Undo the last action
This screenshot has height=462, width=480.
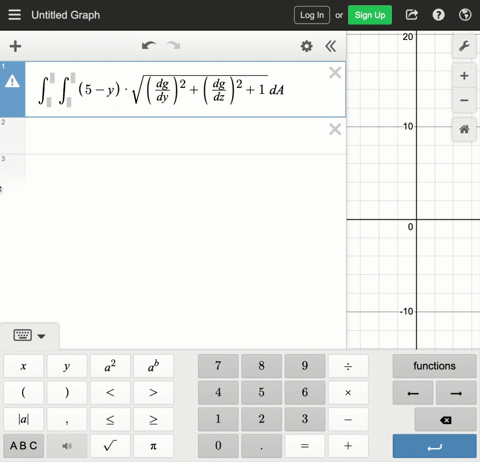[149, 46]
